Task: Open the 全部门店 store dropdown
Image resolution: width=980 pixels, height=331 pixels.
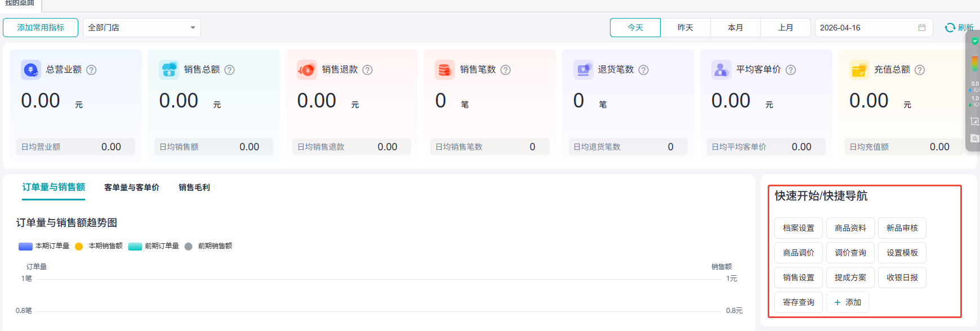Action: [141, 28]
